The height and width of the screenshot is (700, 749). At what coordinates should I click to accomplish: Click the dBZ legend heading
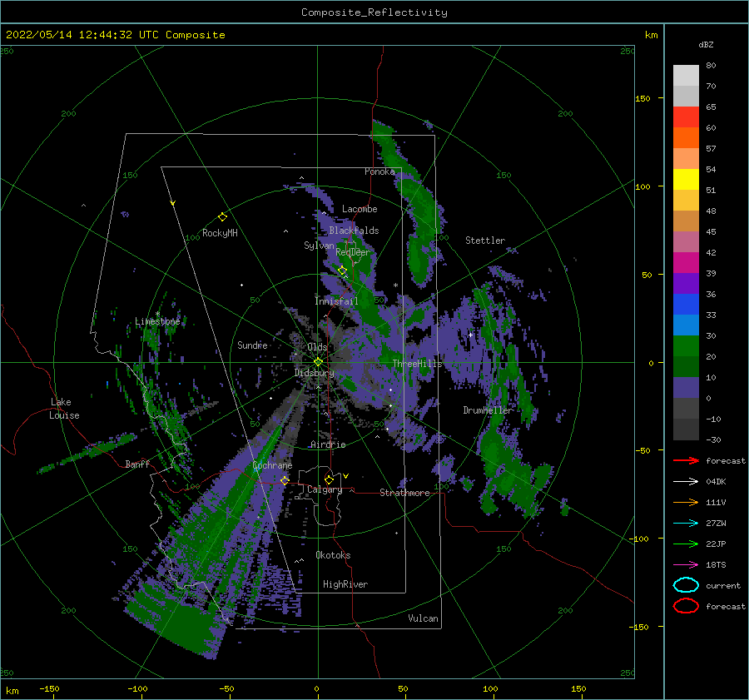(706, 44)
